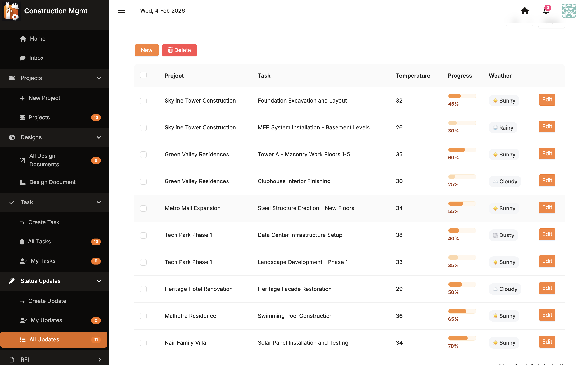Select the Metro Mall Expansion row checkbox
The height and width of the screenshot is (365, 588).
[143, 208]
